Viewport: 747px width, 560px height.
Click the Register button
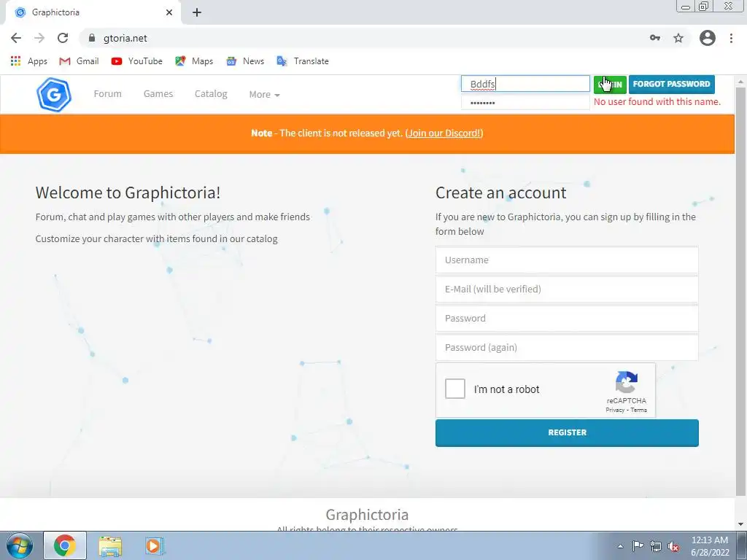click(x=567, y=433)
